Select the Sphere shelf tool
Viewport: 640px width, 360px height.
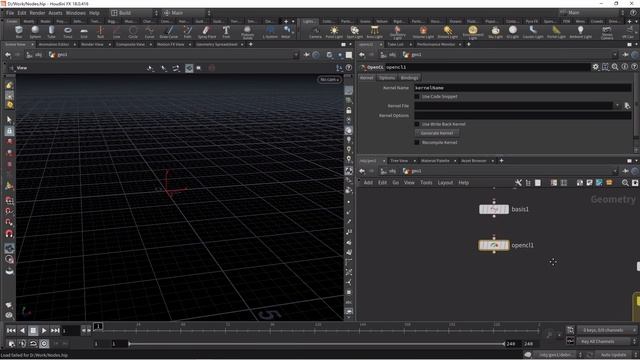(35, 31)
